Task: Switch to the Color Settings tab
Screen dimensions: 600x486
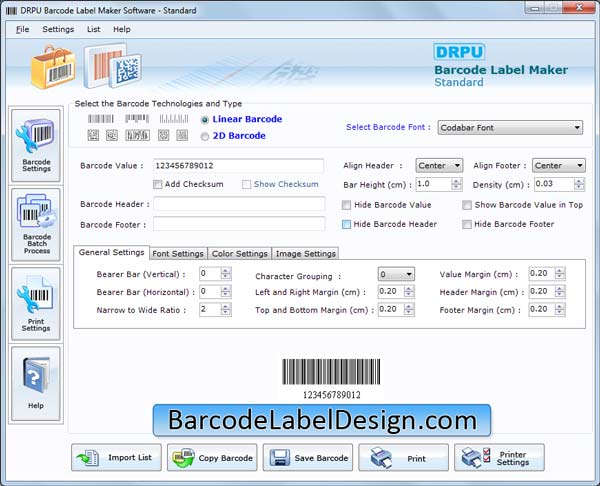Action: [x=240, y=254]
